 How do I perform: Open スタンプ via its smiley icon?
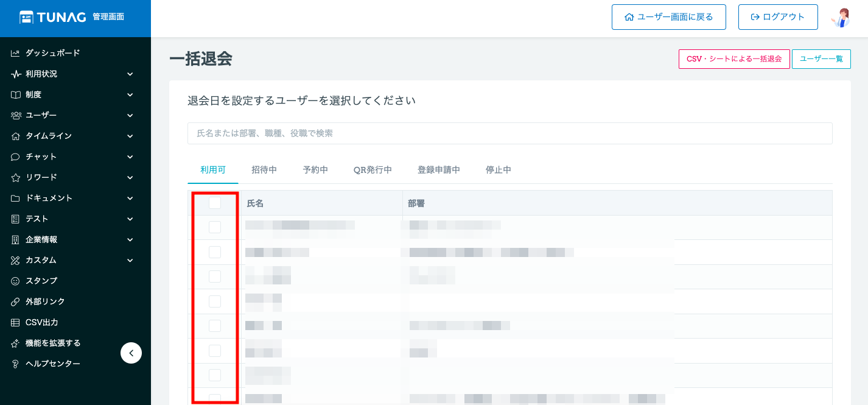(16, 281)
